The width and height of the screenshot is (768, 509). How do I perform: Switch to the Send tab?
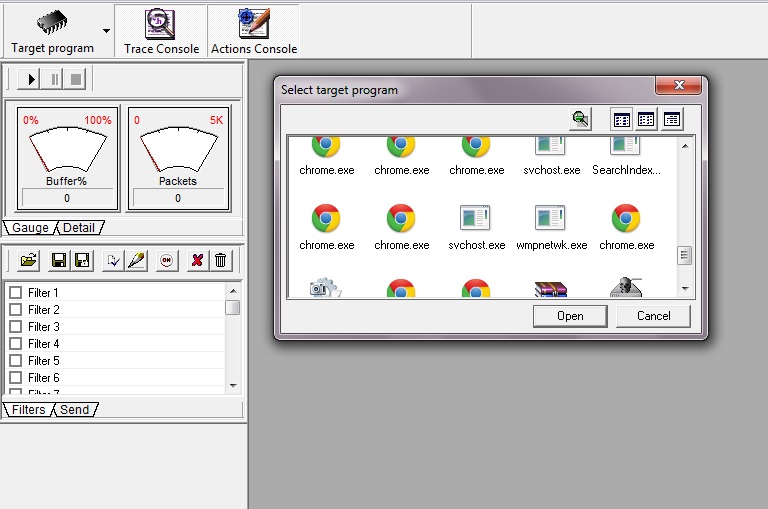[x=74, y=410]
